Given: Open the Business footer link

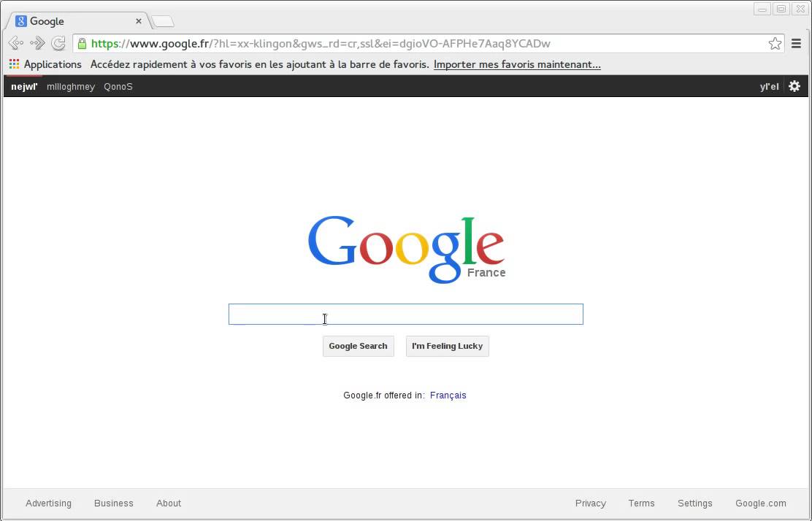Looking at the screenshot, I should 114,503.
